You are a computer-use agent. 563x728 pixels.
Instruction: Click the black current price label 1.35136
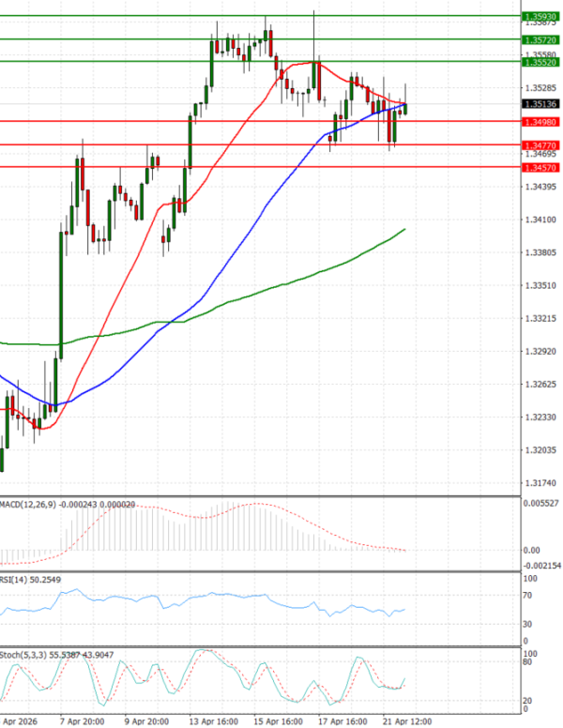[540, 104]
